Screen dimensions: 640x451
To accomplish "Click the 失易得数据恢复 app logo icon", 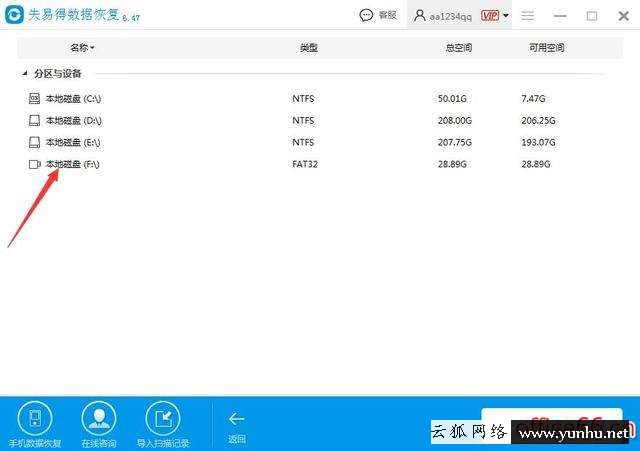I will 14,15.
